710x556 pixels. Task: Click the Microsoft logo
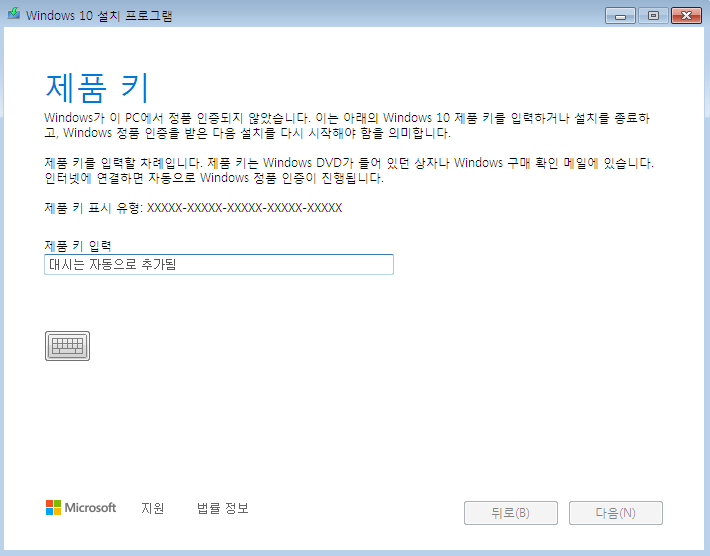pos(81,508)
